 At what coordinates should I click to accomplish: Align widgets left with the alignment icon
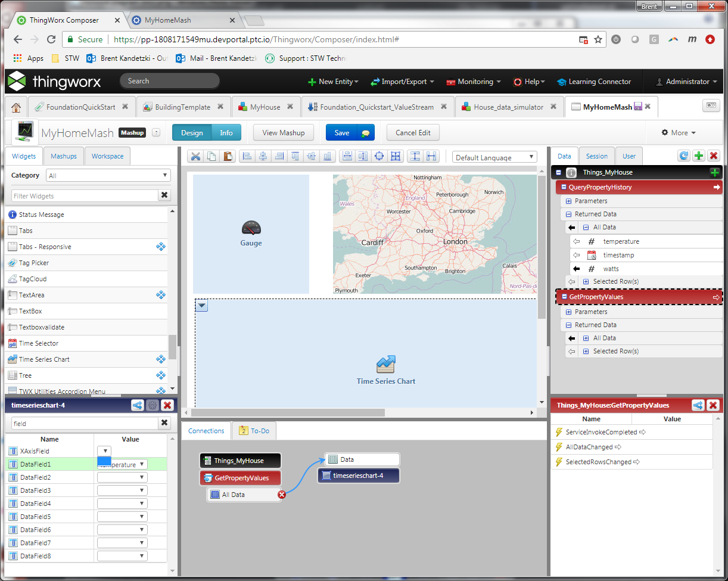247,156
